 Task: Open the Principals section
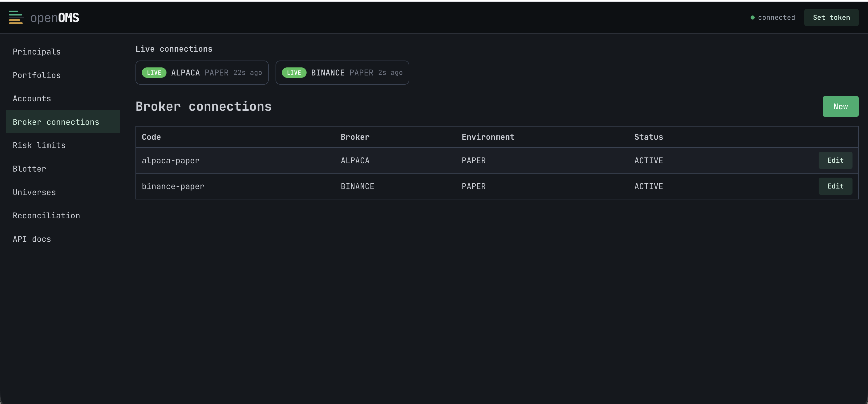pos(63,52)
